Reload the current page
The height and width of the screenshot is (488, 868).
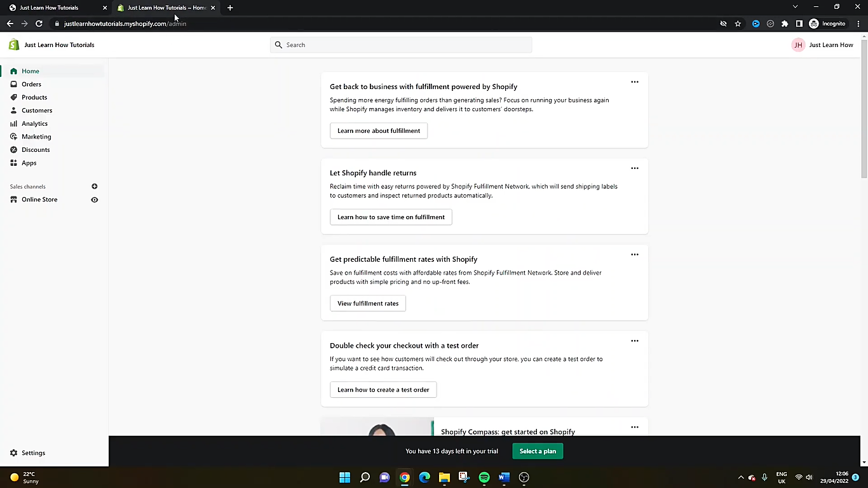(39, 24)
